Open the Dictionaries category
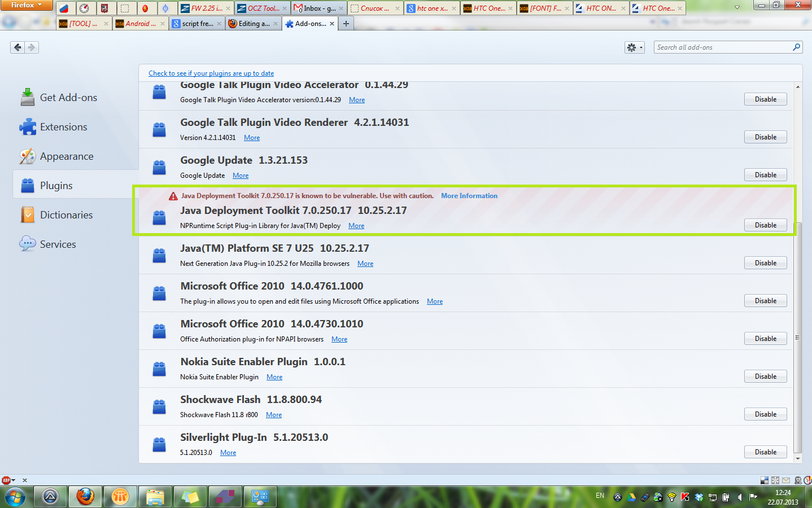The image size is (812, 508). point(76,215)
